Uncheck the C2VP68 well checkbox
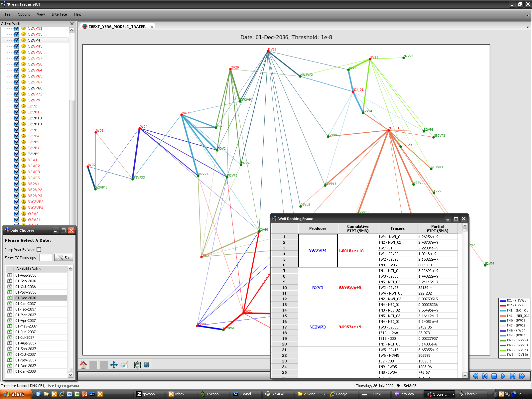The height and width of the screenshot is (399, 532). pos(17,88)
